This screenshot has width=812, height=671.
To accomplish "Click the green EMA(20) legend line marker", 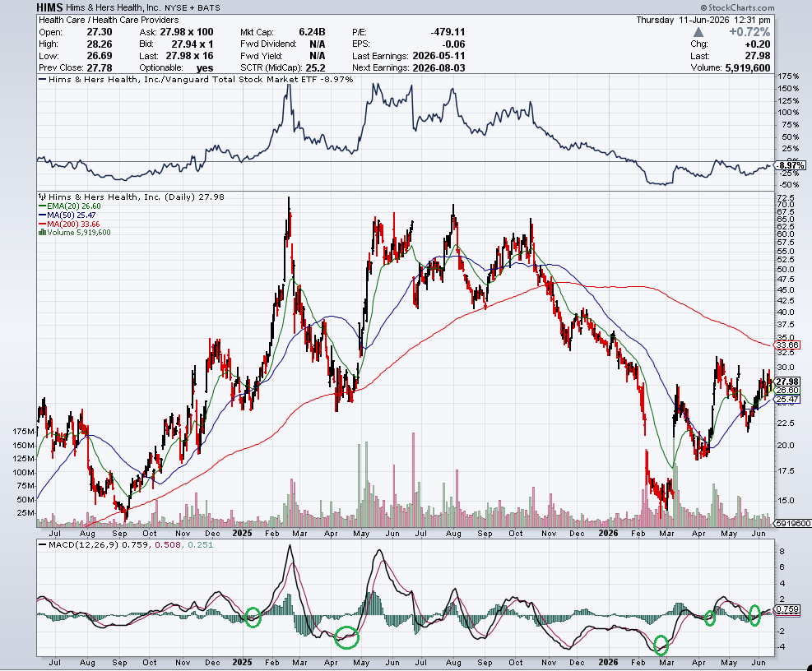I will [x=43, y=206].
